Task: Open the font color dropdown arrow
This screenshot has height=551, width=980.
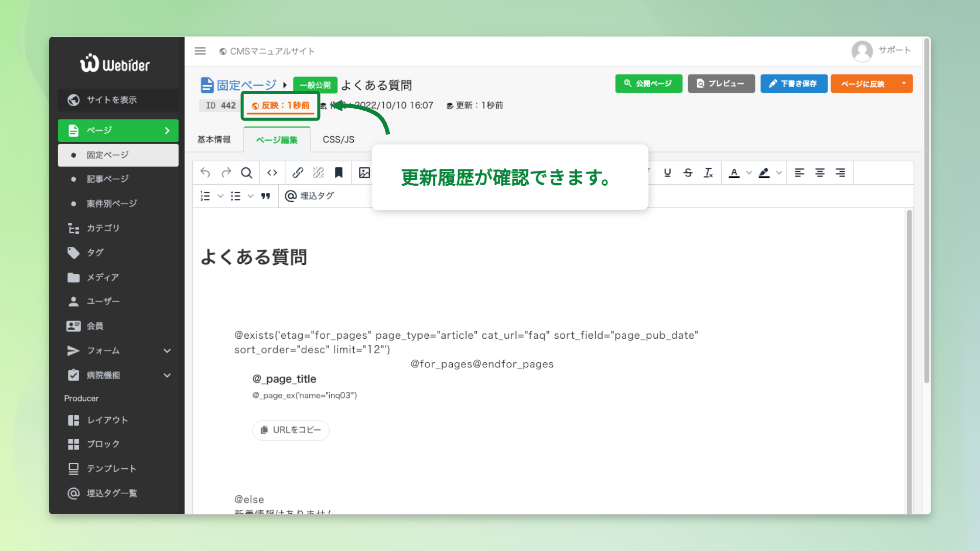Action: click(749, 173)
